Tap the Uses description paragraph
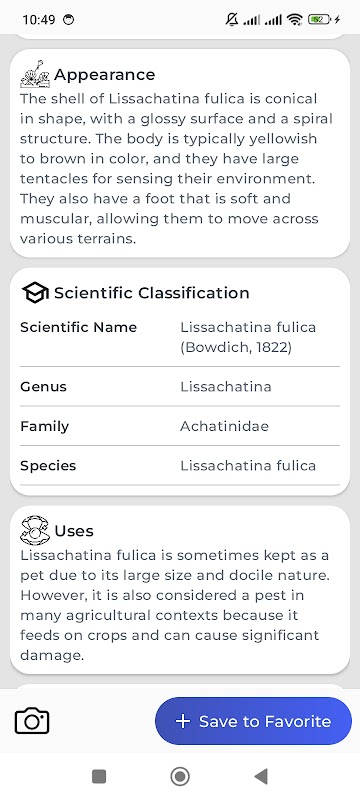Image resolution: width=360 pixels, height=800 pixels. point(175,605)
